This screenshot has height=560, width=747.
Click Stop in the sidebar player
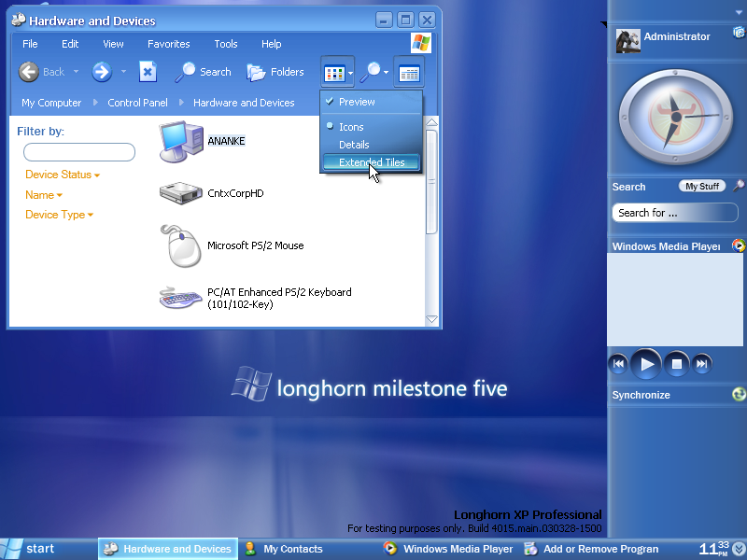[676, 364]
